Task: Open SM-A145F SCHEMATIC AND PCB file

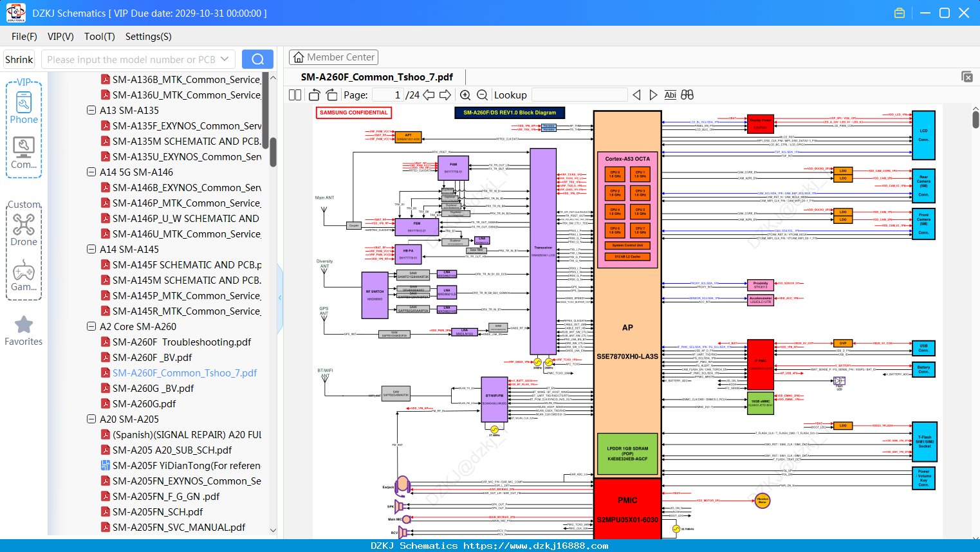Action: [x=187, y=264]
